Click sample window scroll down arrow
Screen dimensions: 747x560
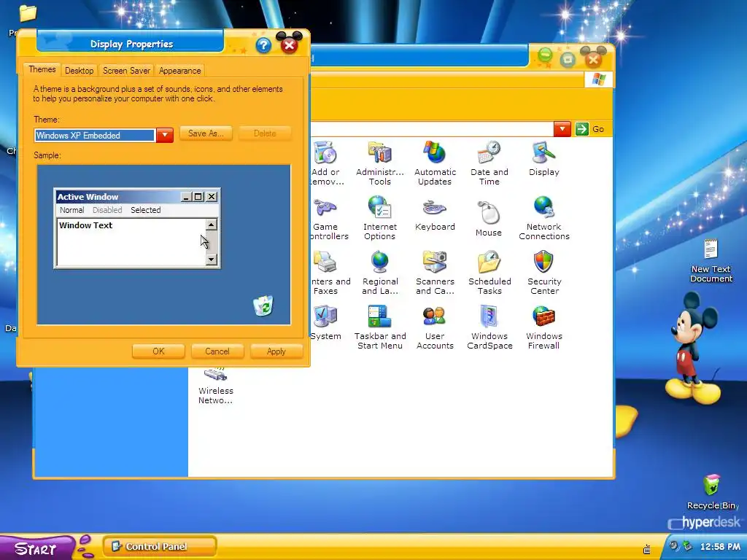tap(212, 259)
